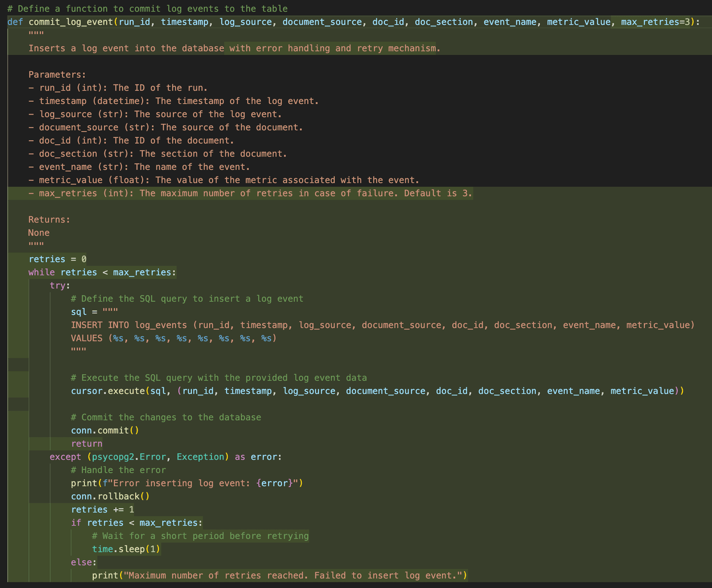Screen dimensions: 712x588
Task: Click the print "Error inserting log event" line
Action: [x=187, y=483]
